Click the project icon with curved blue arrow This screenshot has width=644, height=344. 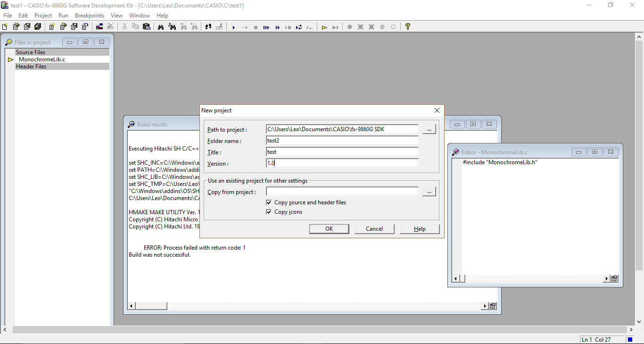click(x=85, y=27)
